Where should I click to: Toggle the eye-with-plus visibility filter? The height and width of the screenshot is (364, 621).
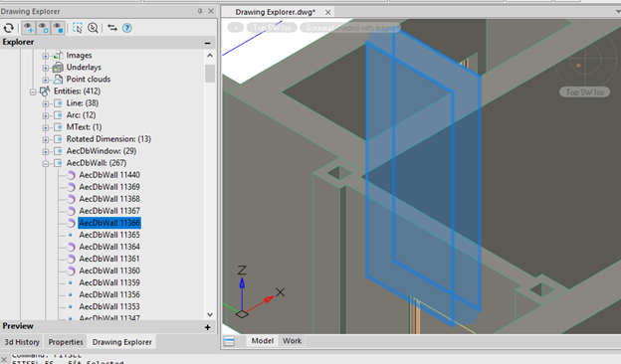click(28, 28)
